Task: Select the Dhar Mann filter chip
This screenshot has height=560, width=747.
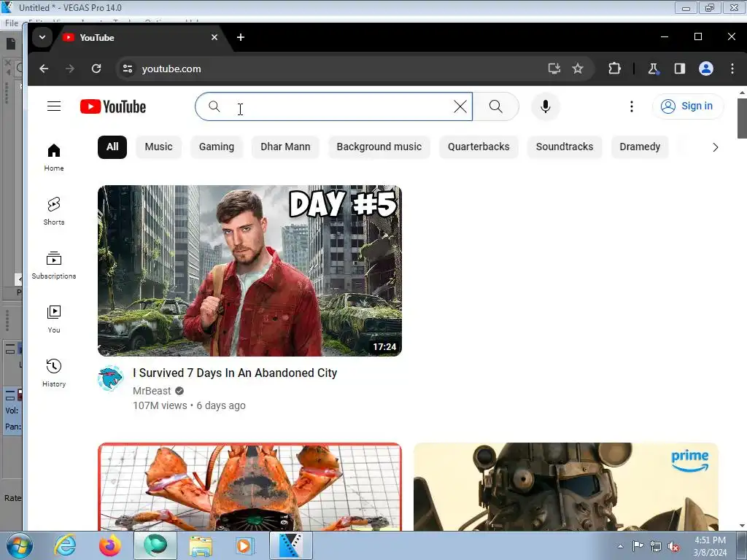Action: [x=285, y=147]
